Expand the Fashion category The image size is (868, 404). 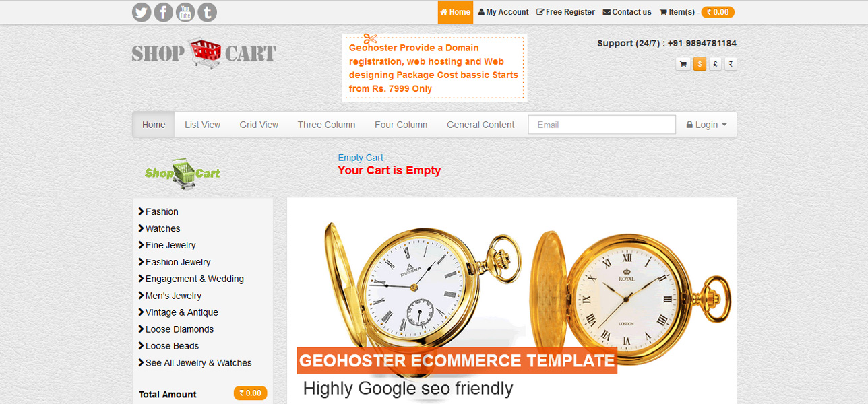(158, 211)
